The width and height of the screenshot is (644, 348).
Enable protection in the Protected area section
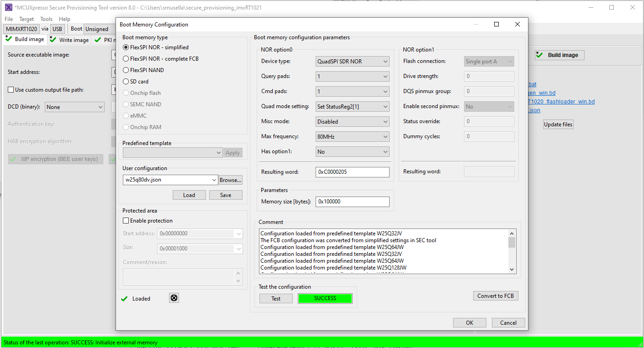(126, 220)
